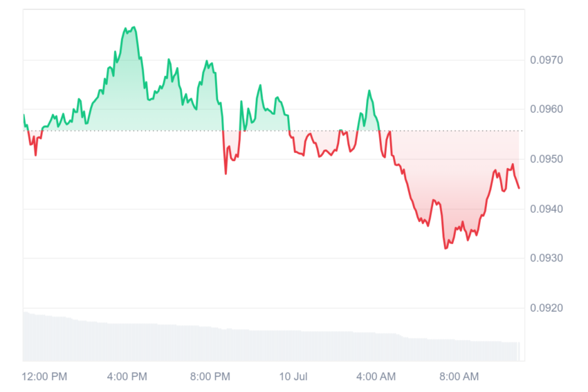Select the 8:00 AM time label
The image size is (588, 392).
[x=459, y=376]
